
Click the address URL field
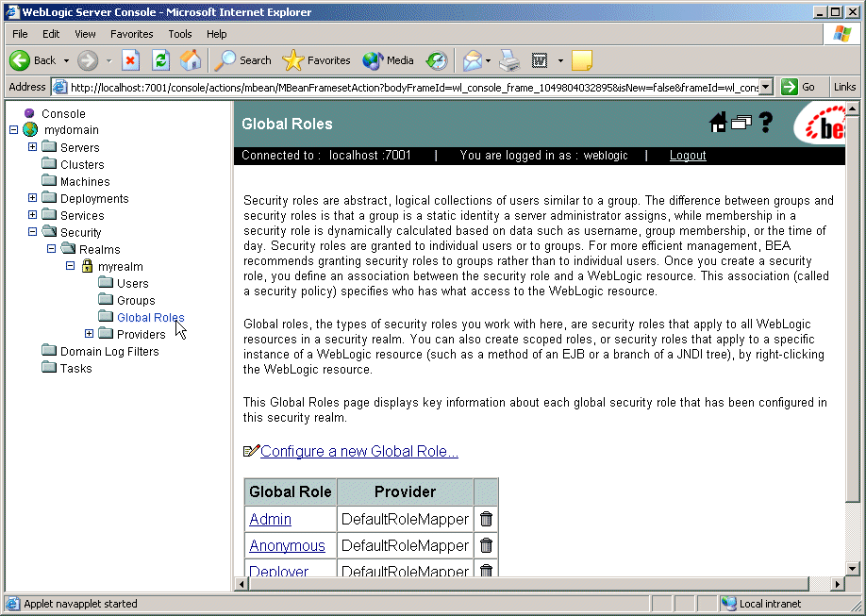(413, 88)
